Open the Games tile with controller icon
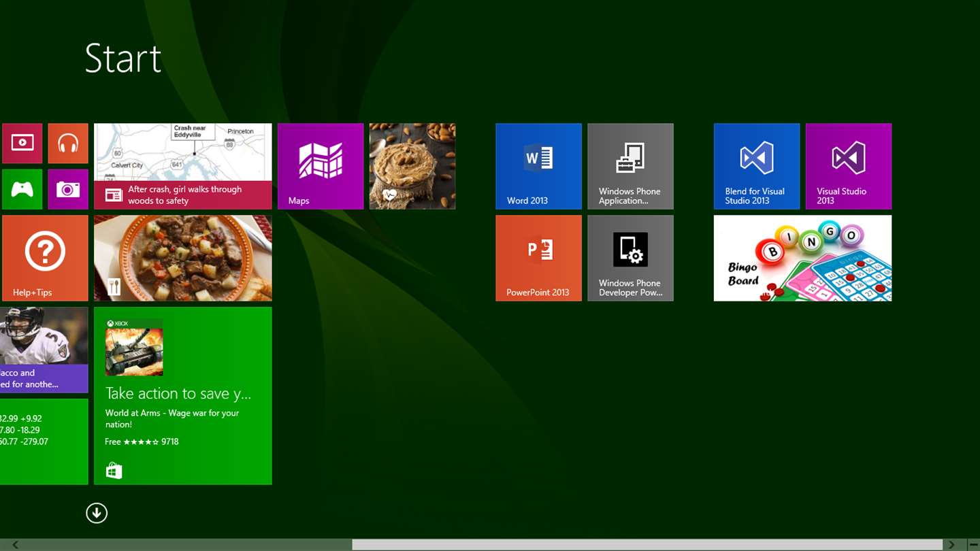Image resolution: width=980 pixels, height=551 pixels. [22, 189]
